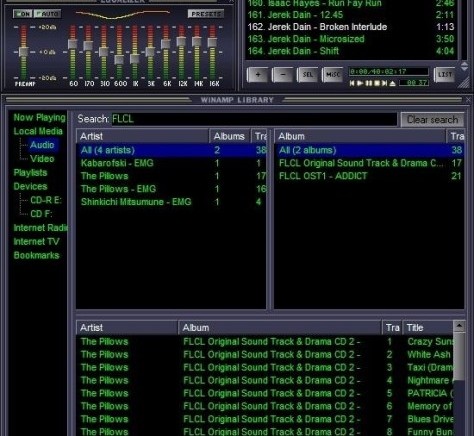Open Internet Radio in library tree
The width and height of the screenshot is (474, 436).
(x=40, y=228)
